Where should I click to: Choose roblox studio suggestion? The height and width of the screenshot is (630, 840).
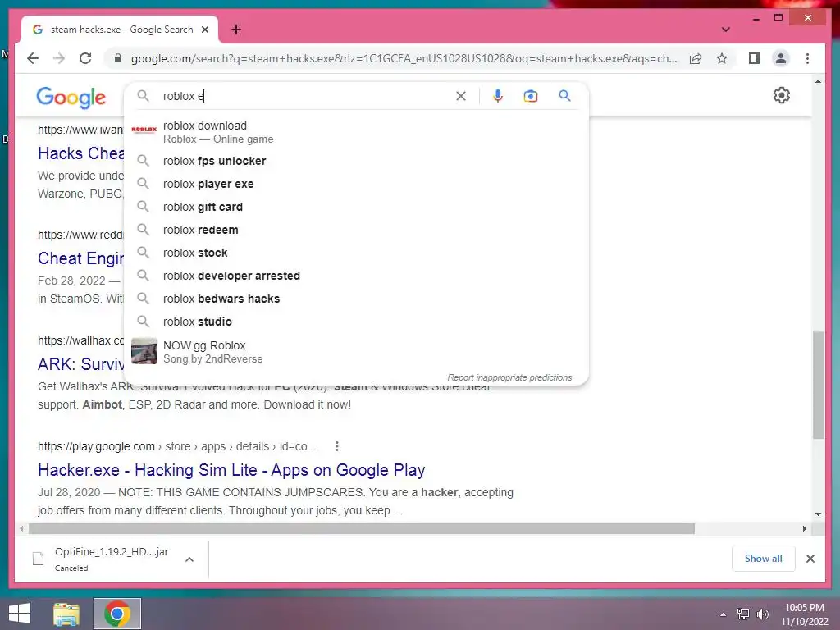click(356, 322)
